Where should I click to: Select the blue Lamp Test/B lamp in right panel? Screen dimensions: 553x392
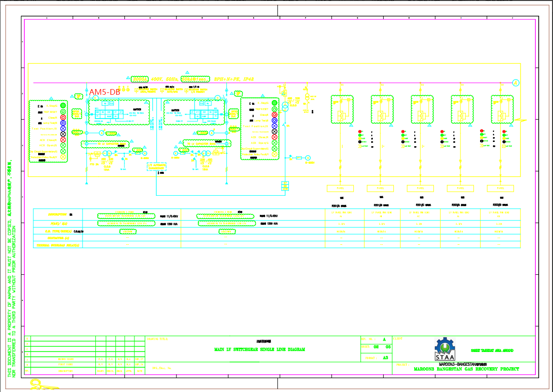275,120
